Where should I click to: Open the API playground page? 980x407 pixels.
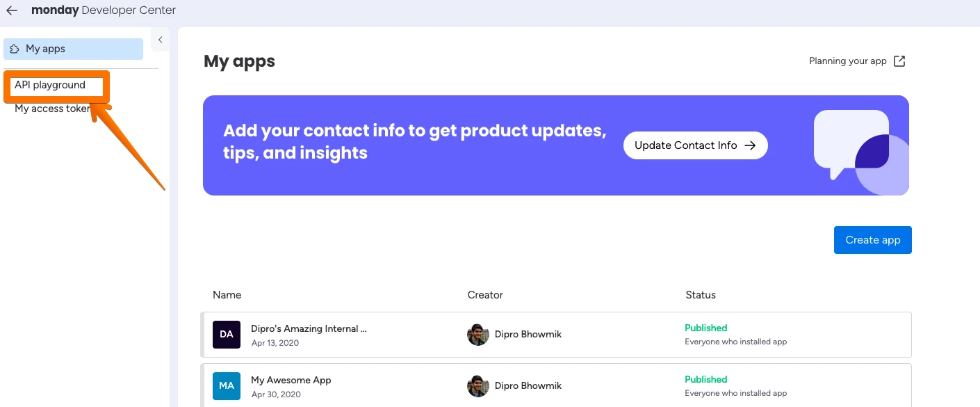[x=50, y=85]
